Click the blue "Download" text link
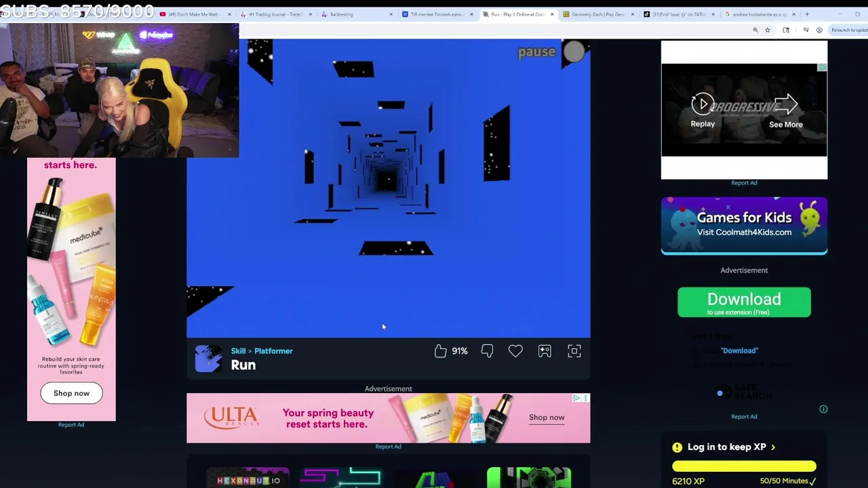 pyautogui.click(x=739, y=350)
